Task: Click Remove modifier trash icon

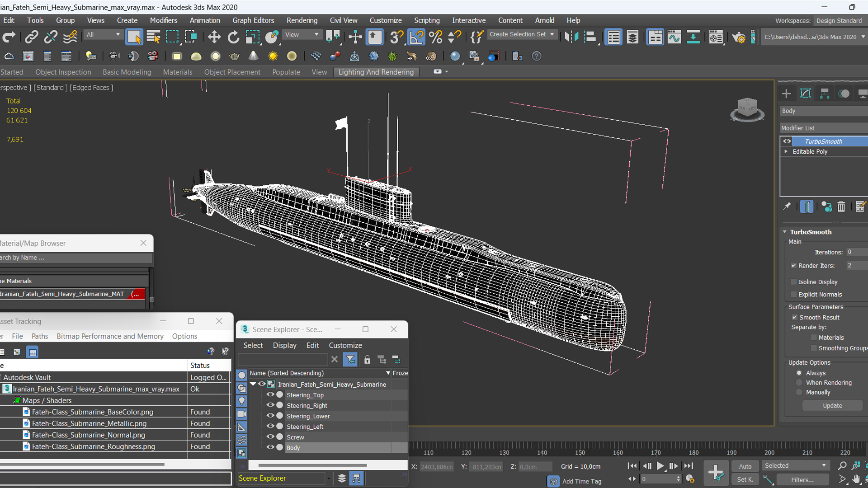Action: click(841, 206)
